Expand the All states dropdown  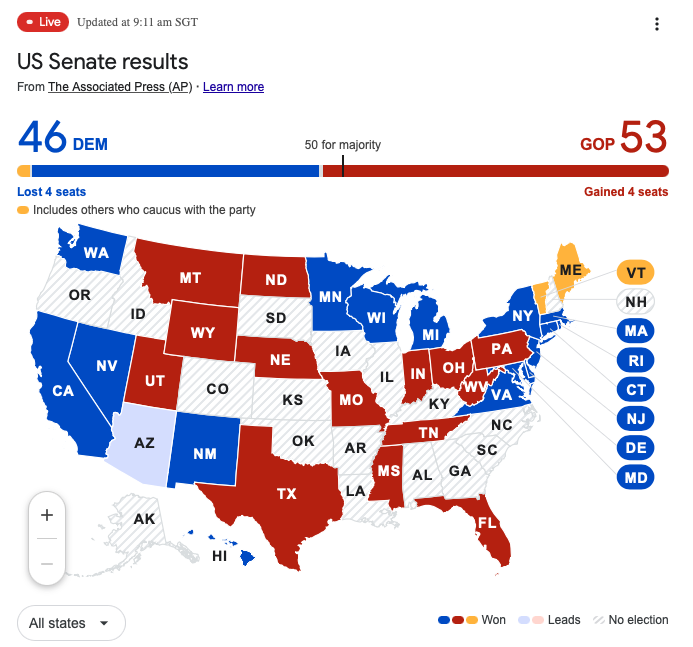[x=71, y=623]
